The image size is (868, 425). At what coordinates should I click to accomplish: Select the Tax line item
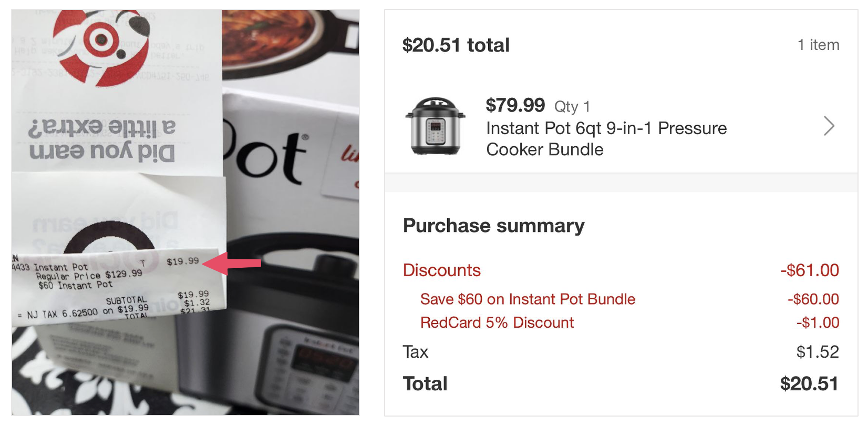click(415, 351)
